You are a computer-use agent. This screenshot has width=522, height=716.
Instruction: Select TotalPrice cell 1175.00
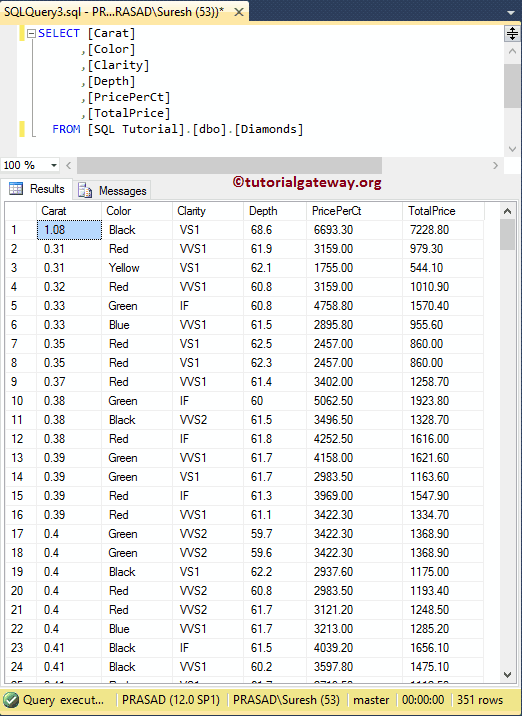click(x=443, y=572)
